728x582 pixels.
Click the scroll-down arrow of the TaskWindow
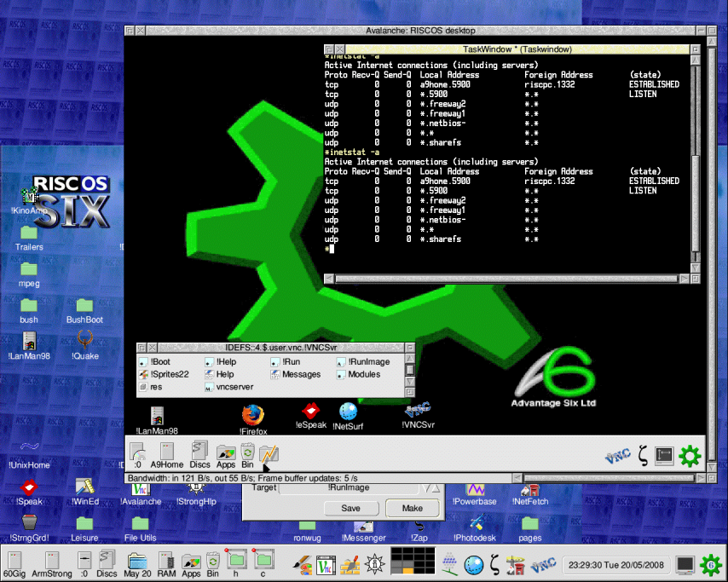(x=695, y=268)
